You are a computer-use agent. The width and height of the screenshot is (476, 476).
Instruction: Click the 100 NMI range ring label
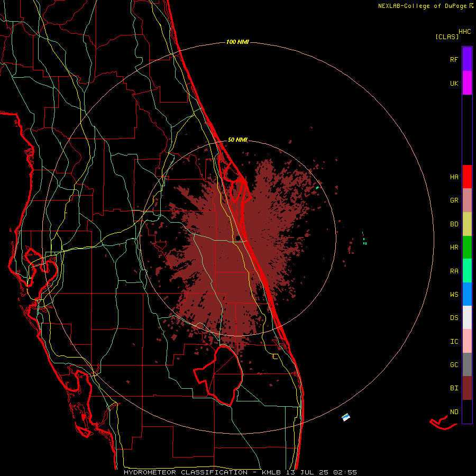click(237, 42)
